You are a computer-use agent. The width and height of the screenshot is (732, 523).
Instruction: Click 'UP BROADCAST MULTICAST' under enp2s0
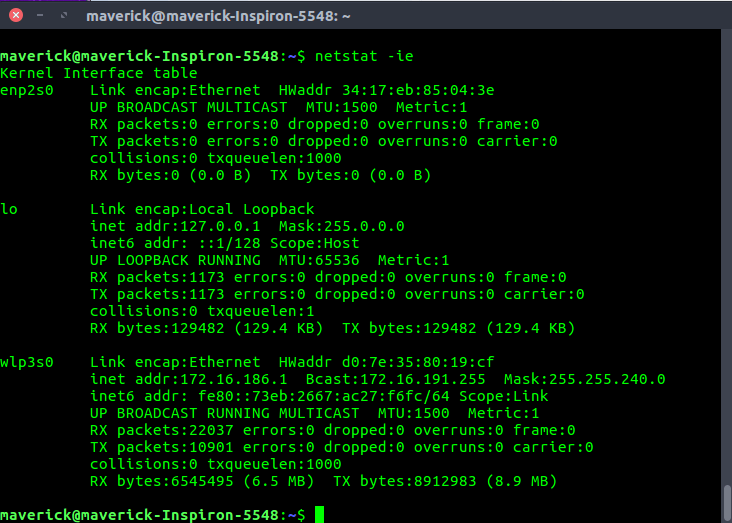[x=189, y=107]
